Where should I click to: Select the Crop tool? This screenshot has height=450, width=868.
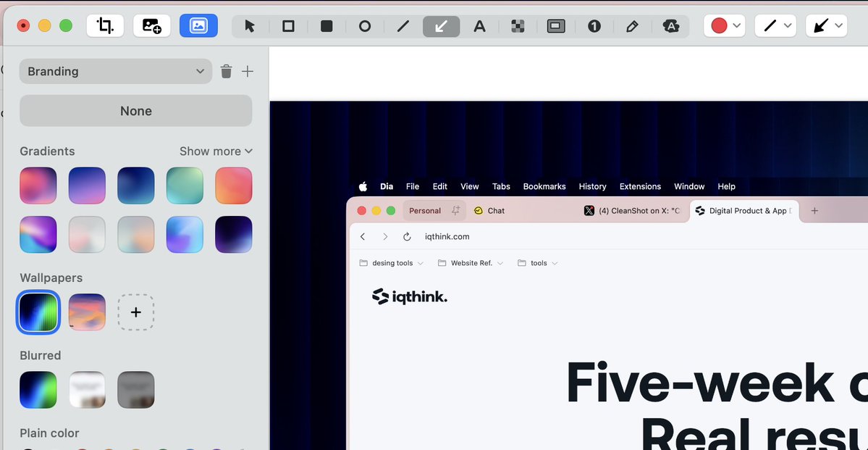(x=105, y=25)
